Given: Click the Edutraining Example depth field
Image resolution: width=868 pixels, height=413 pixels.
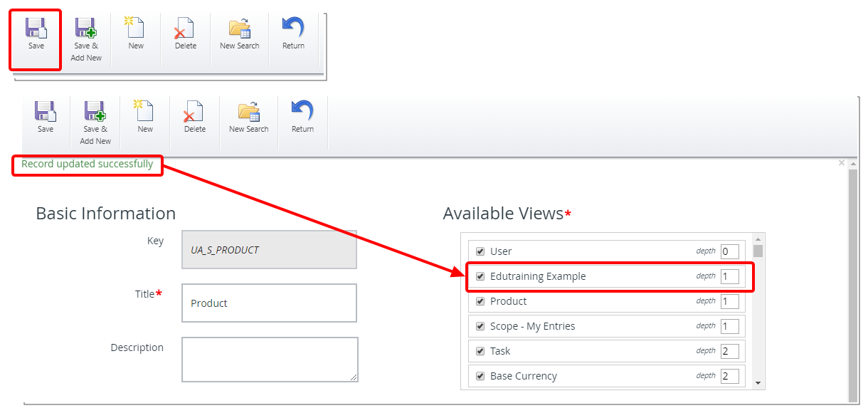Looking at the screenshot, I should point(730,276).
